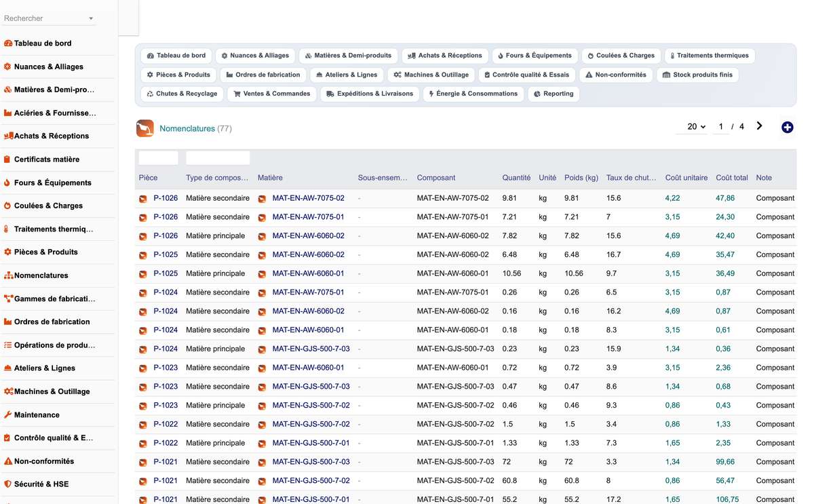Click Pièce column filter field
The width and height of the screenshot is (814, 504).
point(158,158)
